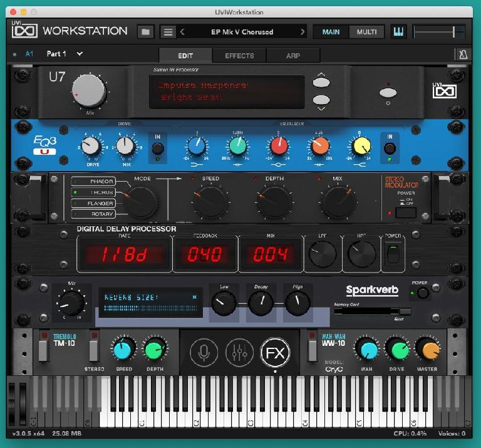
Task: Select the microphone page icon
Action: click(204, 352)
